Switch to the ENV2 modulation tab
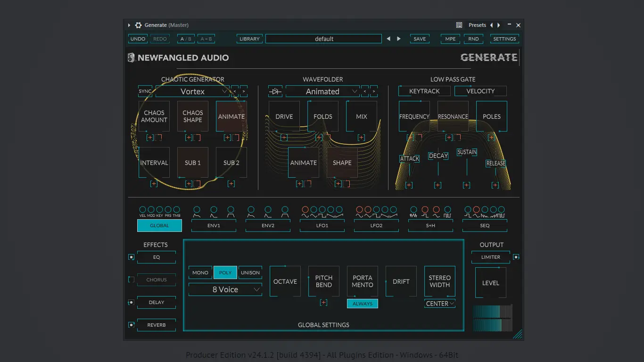The image size is (644, 362). (268, 225)
